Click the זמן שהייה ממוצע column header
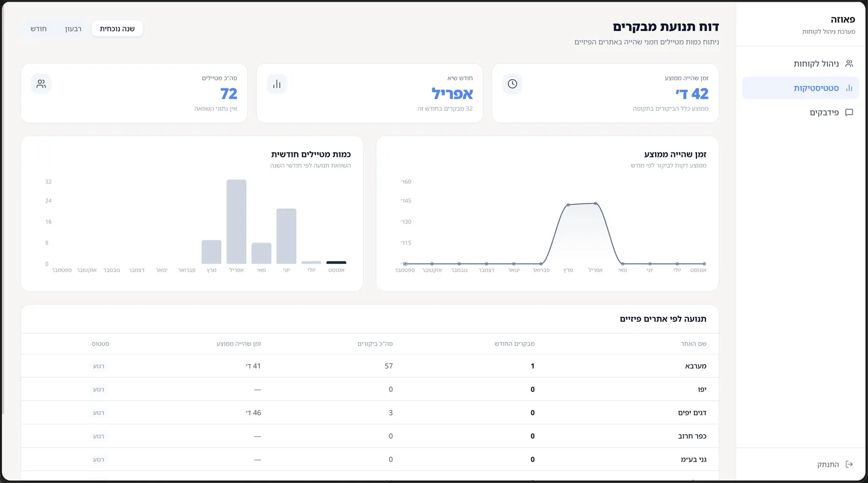Viewport: 868px width, 483px height. 239,344
